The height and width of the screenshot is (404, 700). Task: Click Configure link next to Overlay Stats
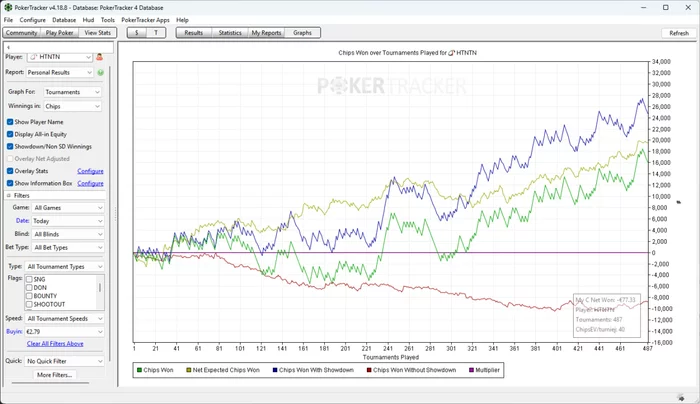click(x=90, y=171)
